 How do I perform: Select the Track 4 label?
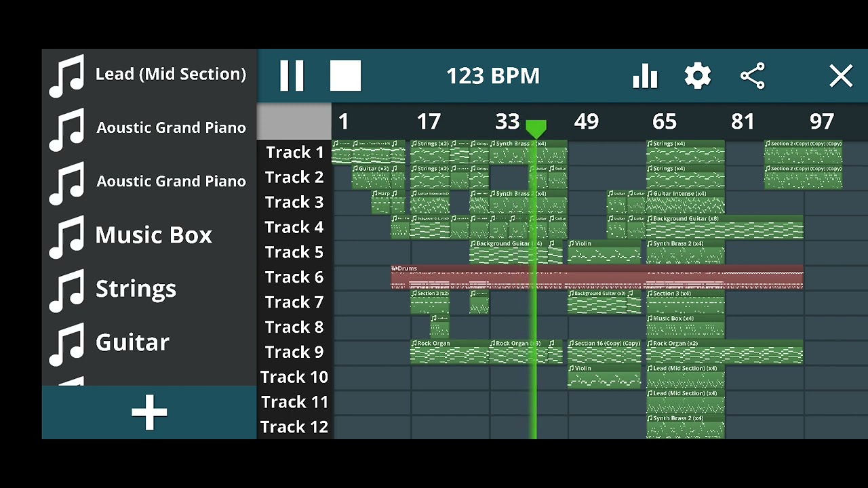coord(294,228)
